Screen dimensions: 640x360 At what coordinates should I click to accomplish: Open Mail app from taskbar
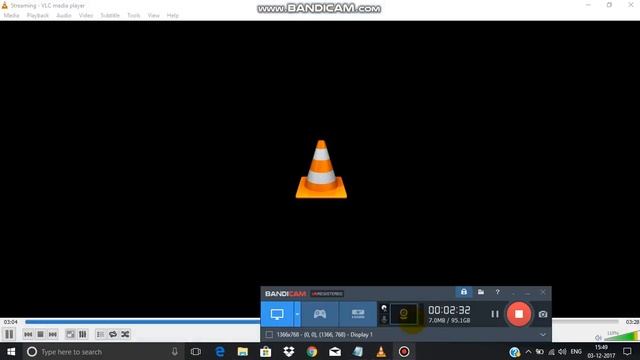335,351
